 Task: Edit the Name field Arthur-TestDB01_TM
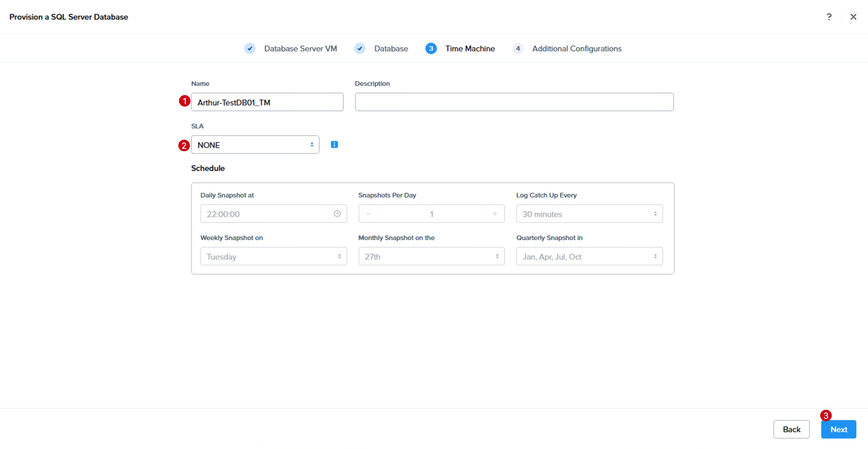point(267,102)
